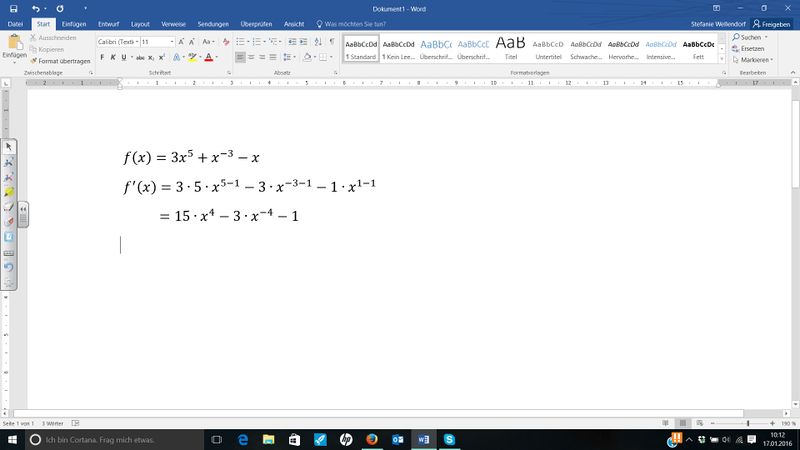Click the Word icon in the taskbar
The height and width of the screenshot is (450, 800).
[423, 440]
